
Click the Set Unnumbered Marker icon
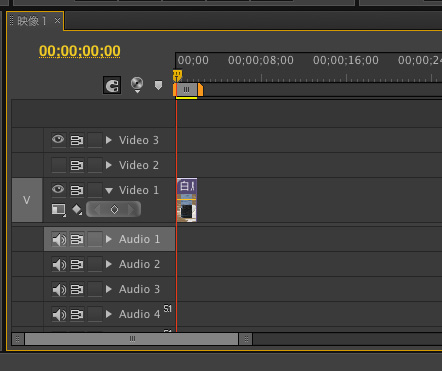click(158, 85)
